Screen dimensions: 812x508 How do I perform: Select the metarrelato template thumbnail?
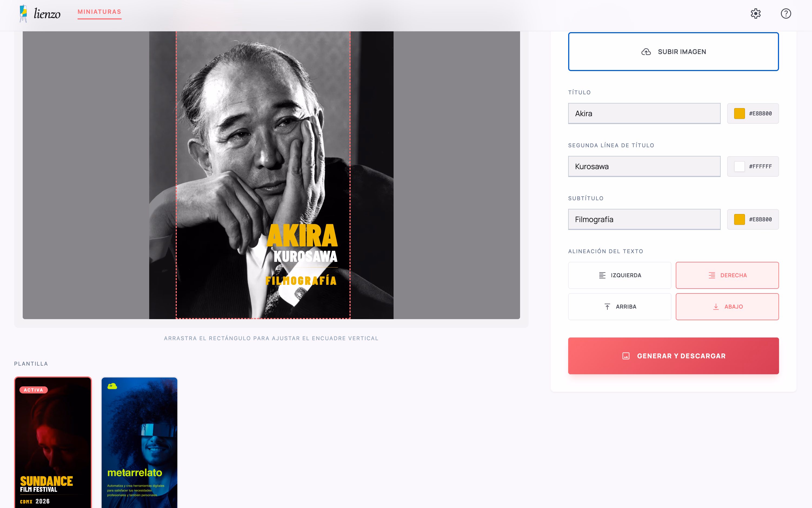click(x=139, y=443)
